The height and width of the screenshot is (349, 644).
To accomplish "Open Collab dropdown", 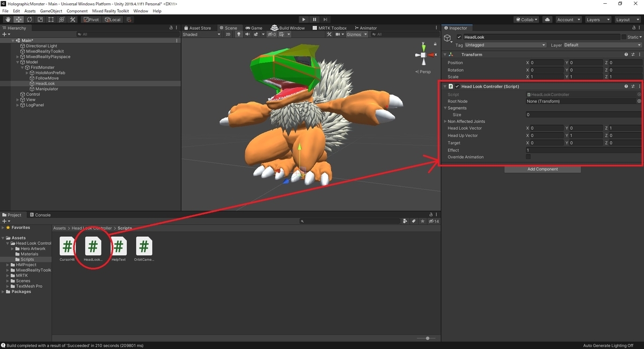I will coord(527,19).
